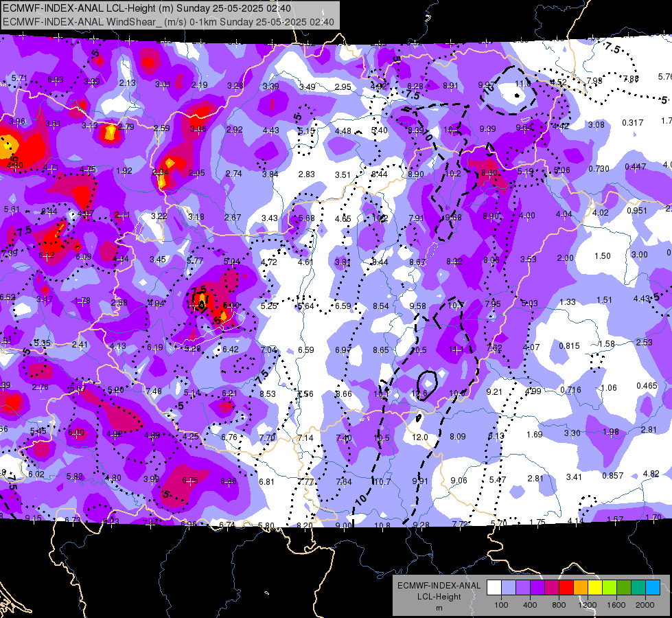Click the wind shear value '6.75'
Screen dimensions: 672x618
pos(189,481)
